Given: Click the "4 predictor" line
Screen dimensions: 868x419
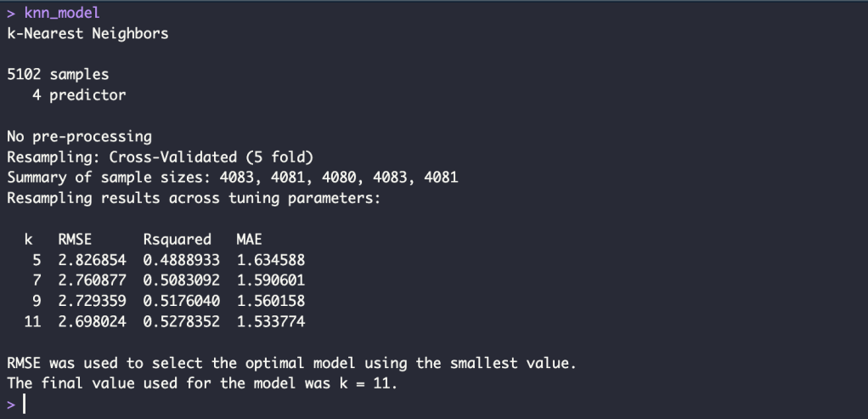Looking at the screenshot, I should [79, 95].
